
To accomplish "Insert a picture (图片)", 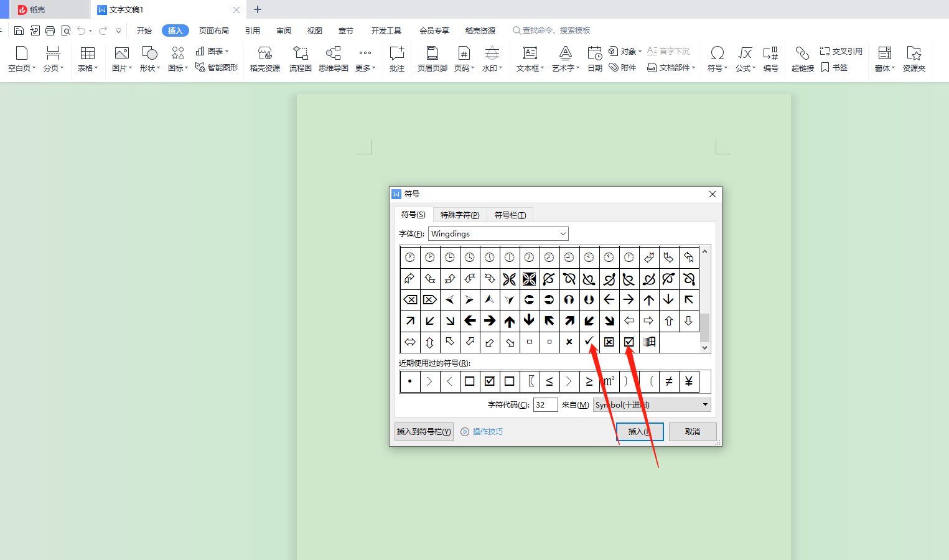I will tap(121, 59).
